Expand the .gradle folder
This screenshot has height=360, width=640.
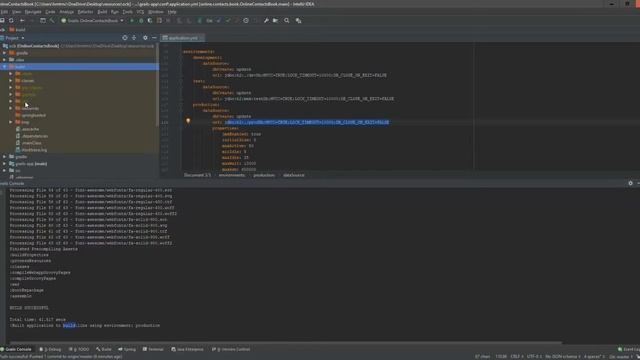click(x=4, y=53)
